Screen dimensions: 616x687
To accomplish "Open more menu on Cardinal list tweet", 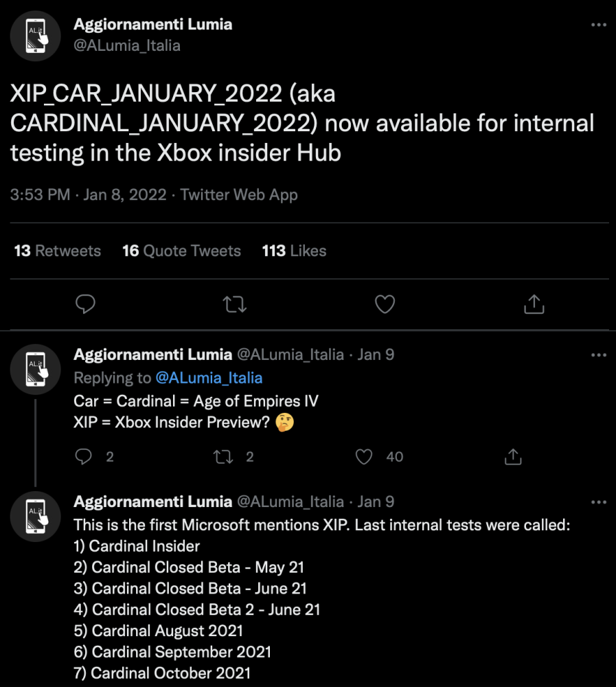I will pos(599,502).
